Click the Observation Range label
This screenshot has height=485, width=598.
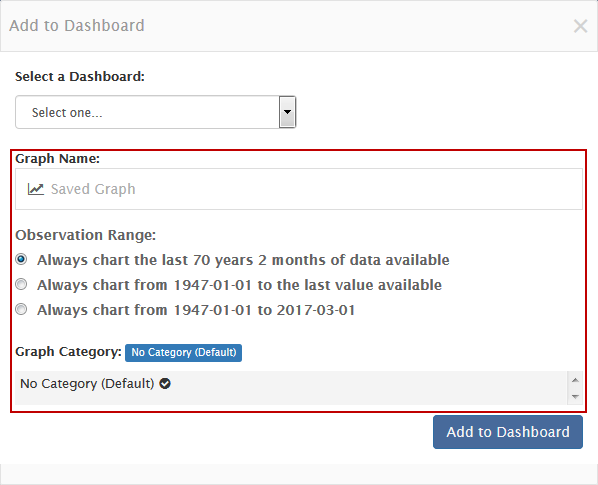pyautogui.click(x=86, y=235)
